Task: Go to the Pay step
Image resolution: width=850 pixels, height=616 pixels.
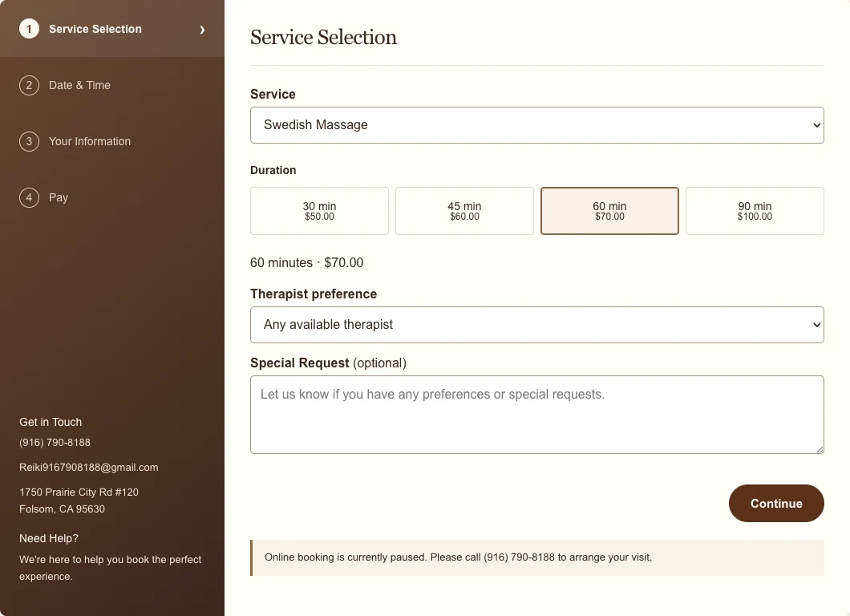Action: (112, 197)
